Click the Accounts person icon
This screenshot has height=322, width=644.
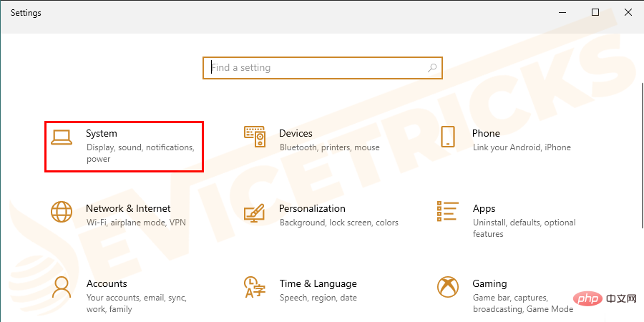(x=62, y=287)
